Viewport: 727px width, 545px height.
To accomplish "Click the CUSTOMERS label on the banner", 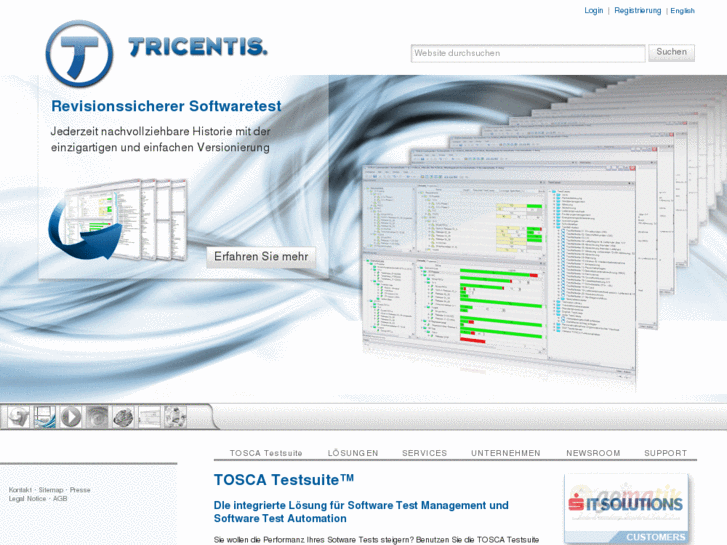I will point(656,537).
